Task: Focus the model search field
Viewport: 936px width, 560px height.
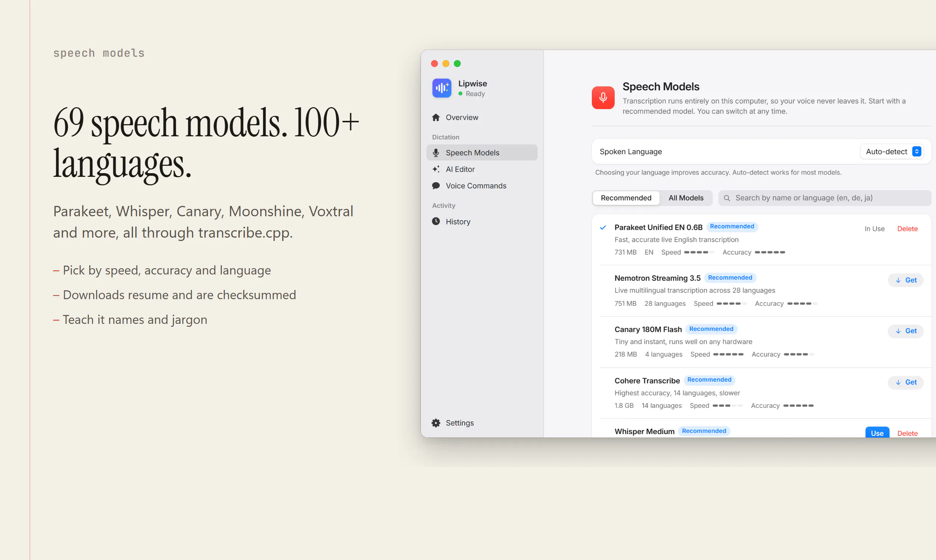Action: pyautogui.click(x=824, y=198)
